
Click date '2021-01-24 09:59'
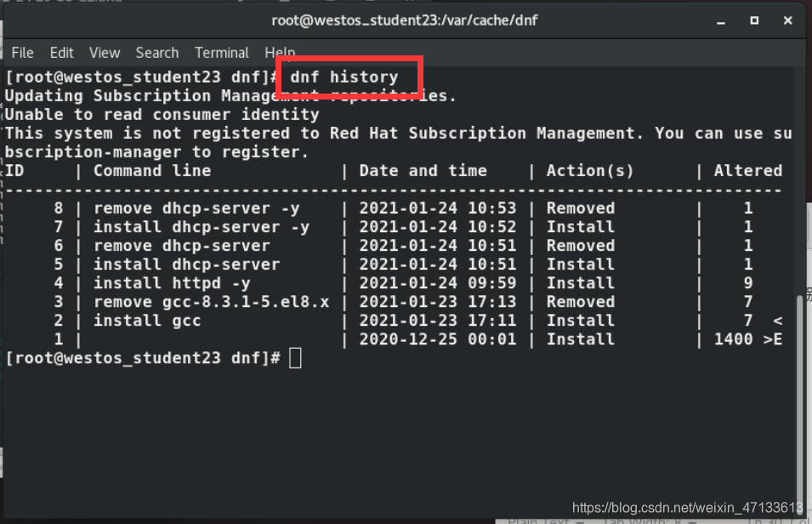click(438, 283)
